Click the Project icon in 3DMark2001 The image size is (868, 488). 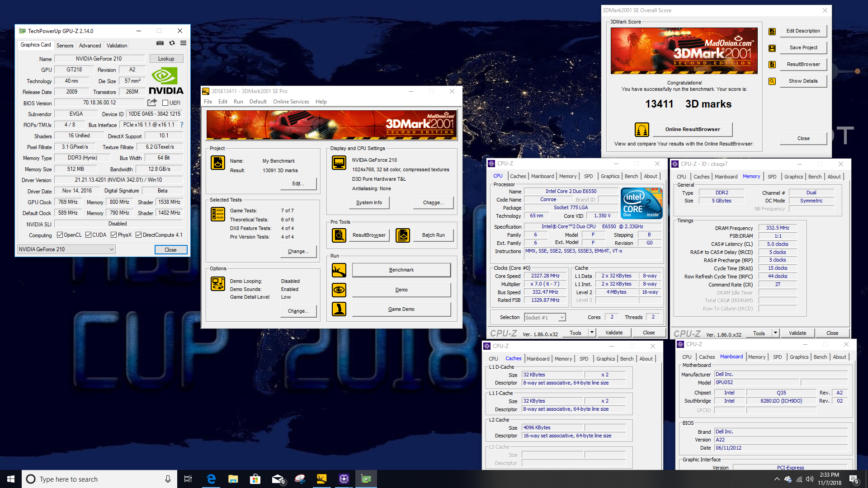click(x=218, y=163)
